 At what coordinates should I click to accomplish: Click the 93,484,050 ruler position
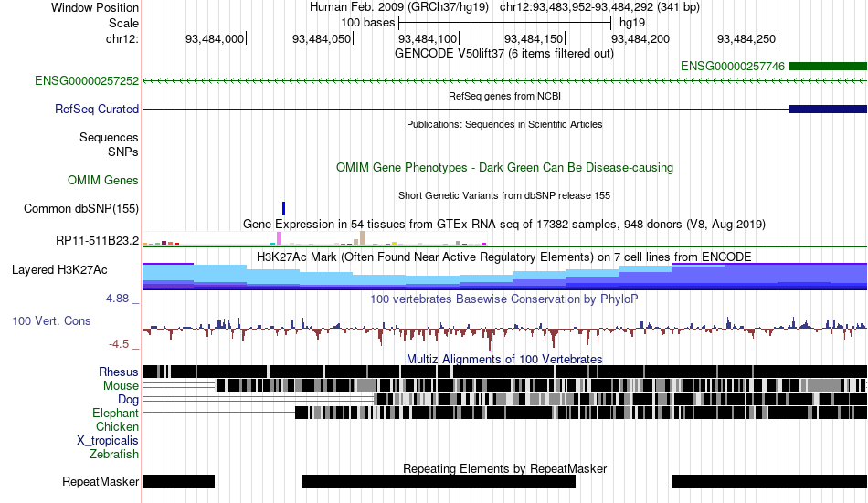click(322, 38)
